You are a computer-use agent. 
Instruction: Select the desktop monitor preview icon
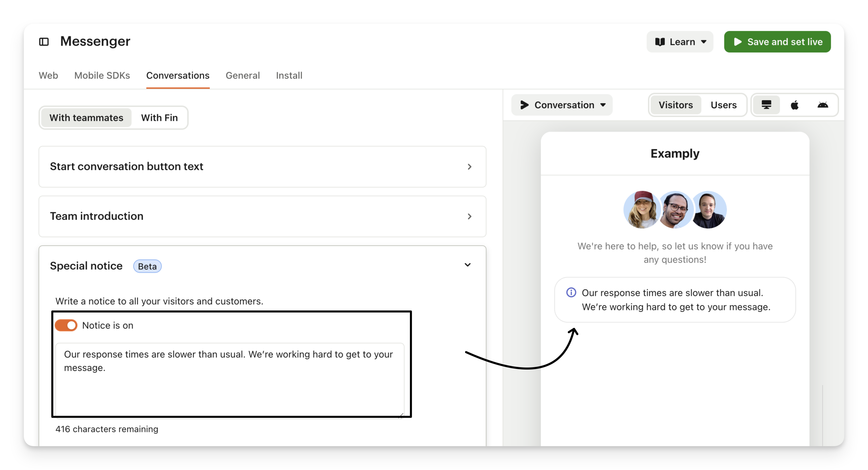(x=766, y=105)
